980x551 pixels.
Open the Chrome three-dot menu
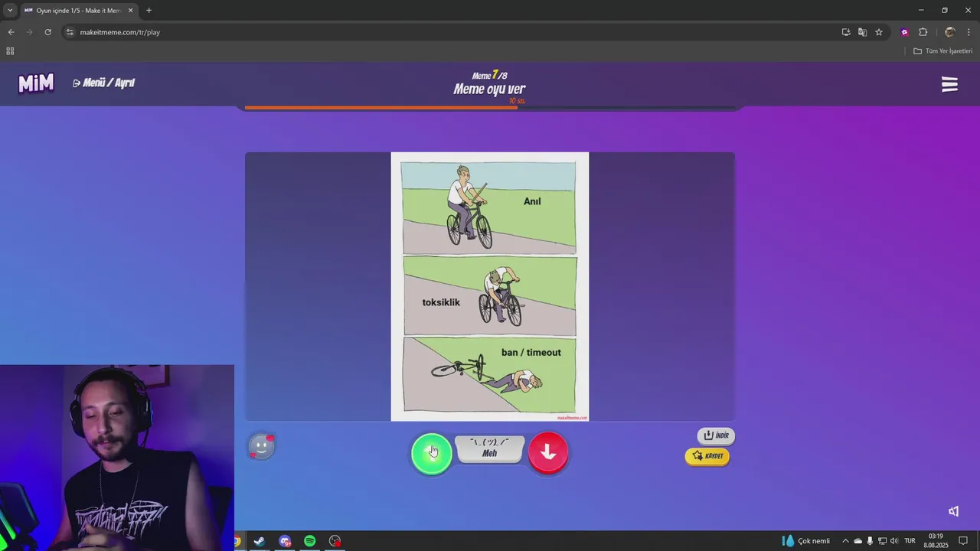969,32
